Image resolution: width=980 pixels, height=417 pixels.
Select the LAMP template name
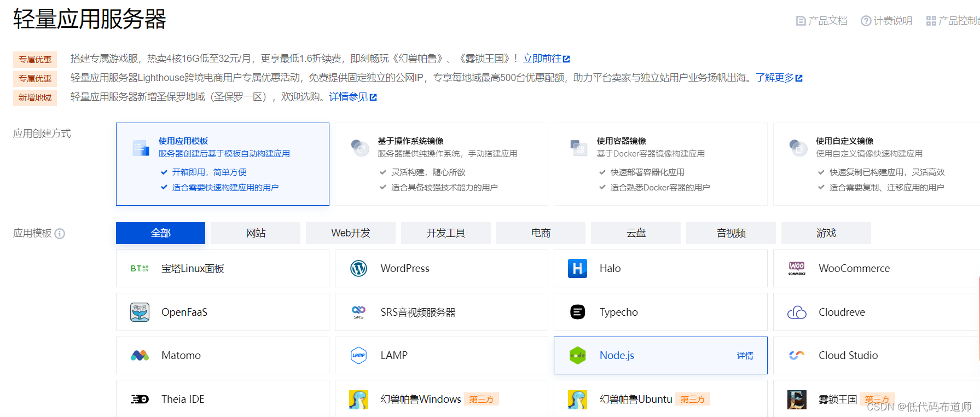pyautogui.click(x=394, y=356)
